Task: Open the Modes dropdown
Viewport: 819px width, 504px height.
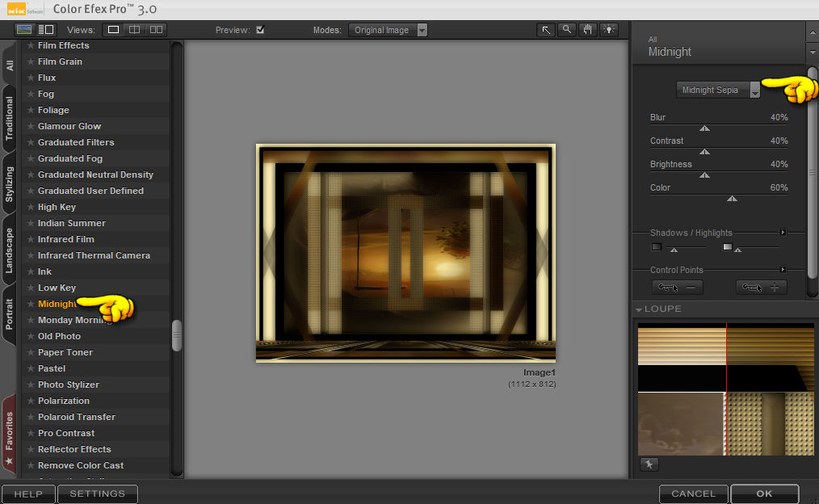Action: click(x=388, y=31)
